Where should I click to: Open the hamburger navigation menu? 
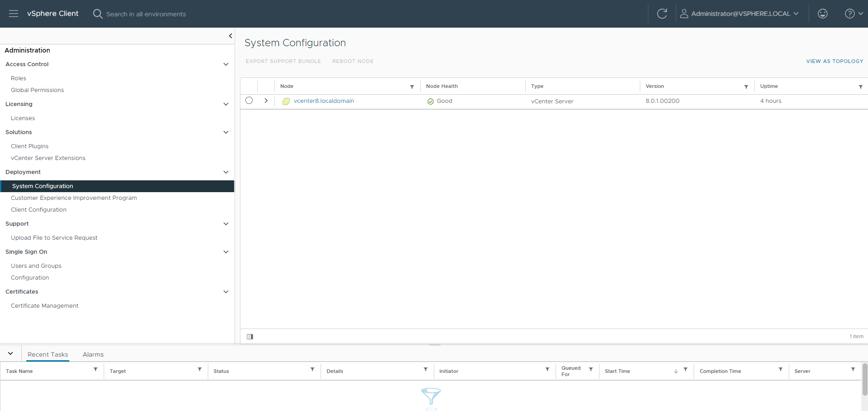click(x=14, y=14)
